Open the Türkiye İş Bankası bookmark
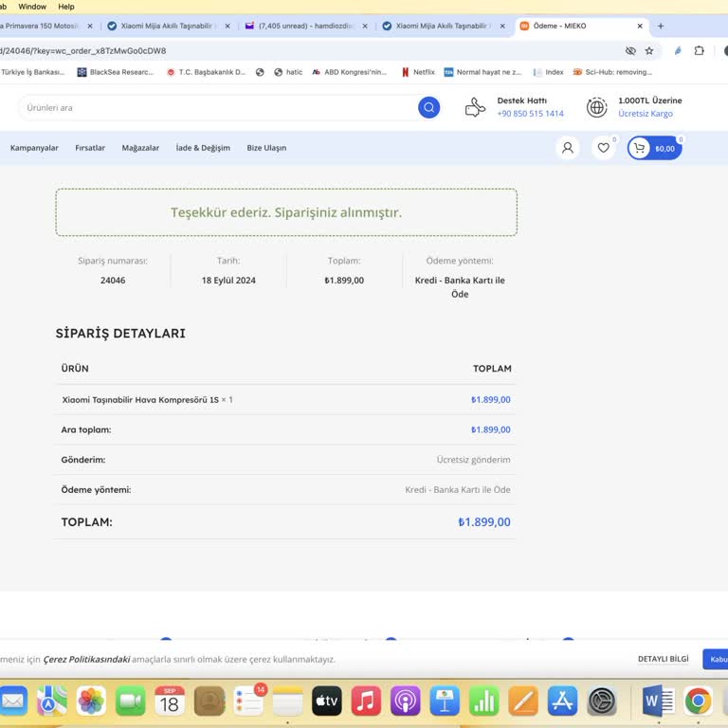The width and height of the screenshot is (728, 728). click(32, 72)
